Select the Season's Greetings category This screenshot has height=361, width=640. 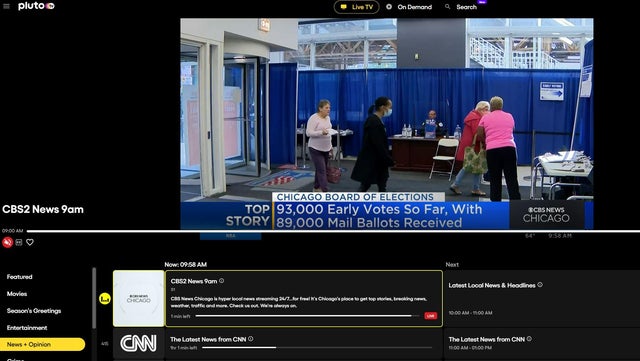[34, 311]
